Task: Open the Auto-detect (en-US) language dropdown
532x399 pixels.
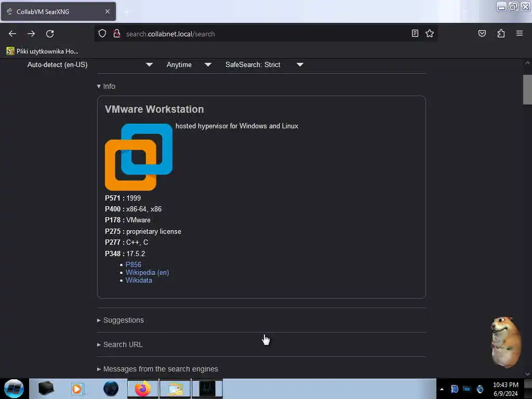Action: [90, 65]
